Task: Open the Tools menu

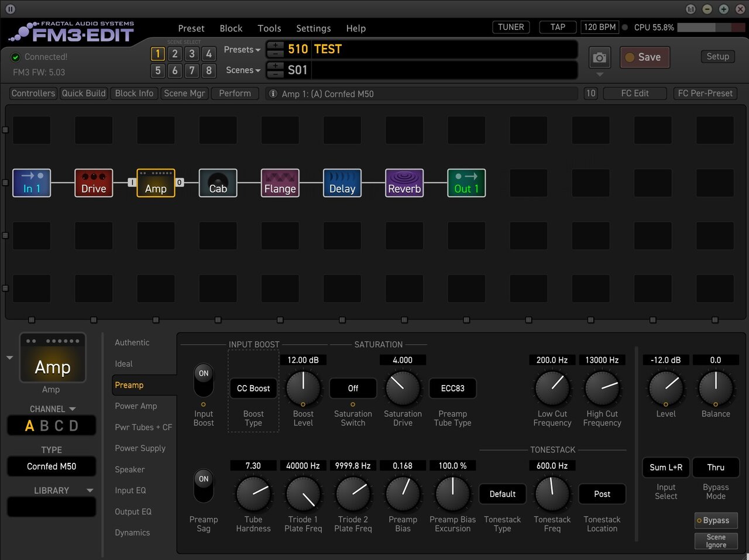Action: (x=269, y=28)
